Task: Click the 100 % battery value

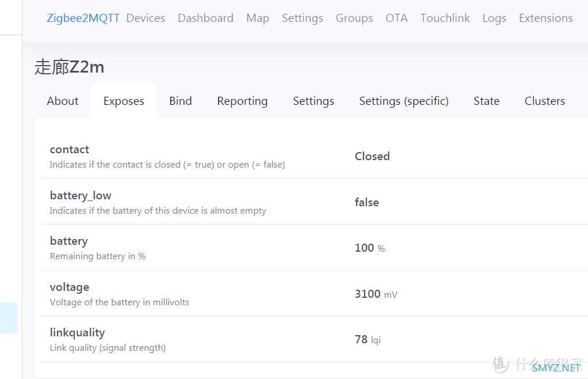Action: (370, 248)
